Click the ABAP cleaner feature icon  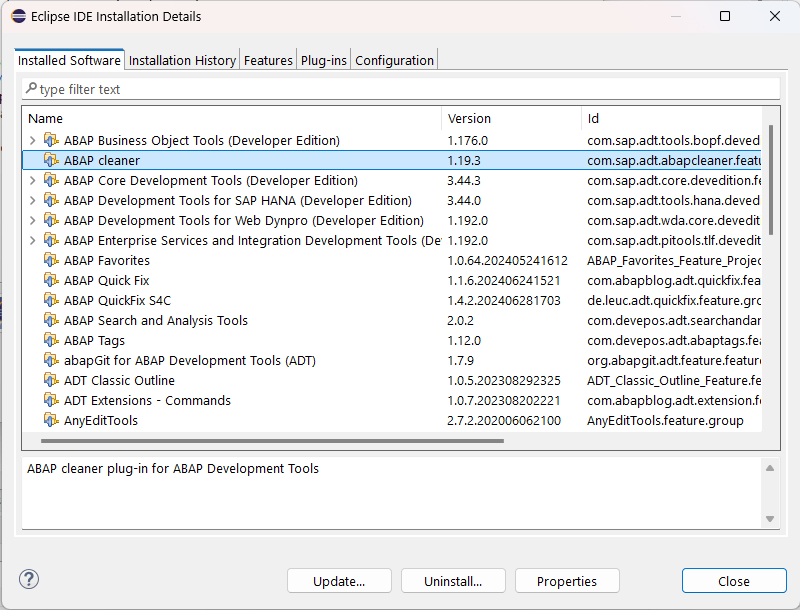pos(51,160)
